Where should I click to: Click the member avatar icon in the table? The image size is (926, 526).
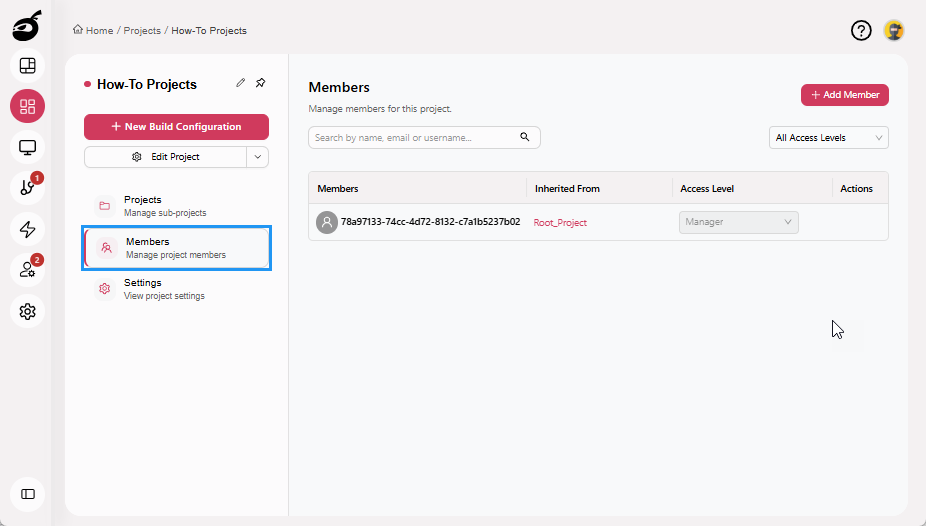327,223
